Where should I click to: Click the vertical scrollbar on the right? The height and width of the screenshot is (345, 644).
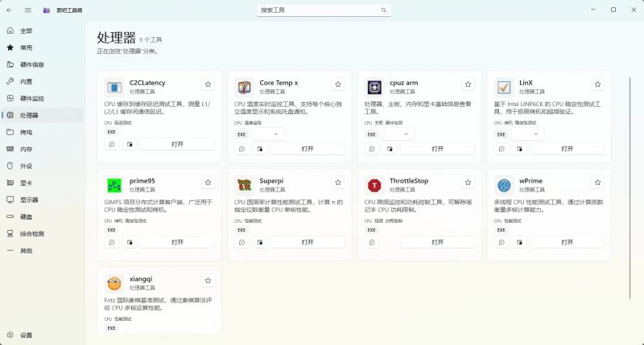[630, 188]
